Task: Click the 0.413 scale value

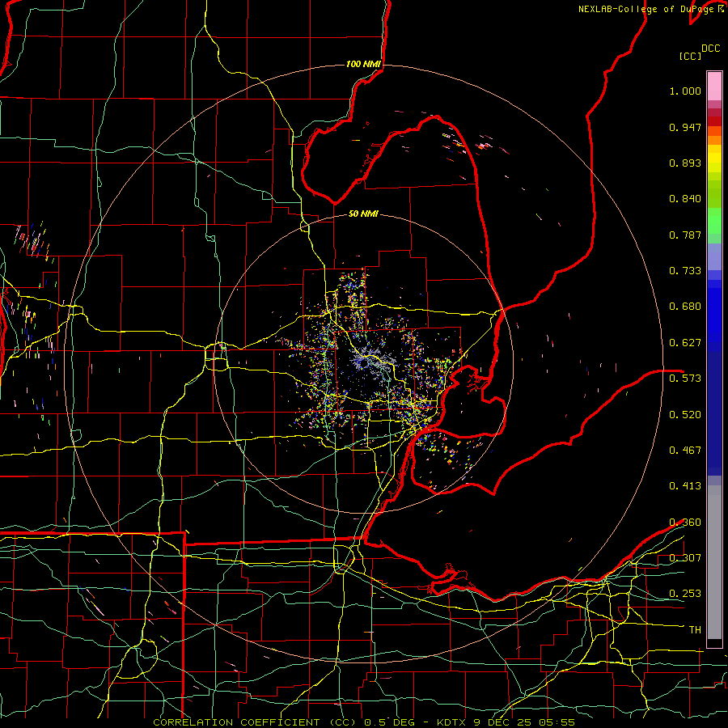Action: pyautogui.click(x=685, y=486)
